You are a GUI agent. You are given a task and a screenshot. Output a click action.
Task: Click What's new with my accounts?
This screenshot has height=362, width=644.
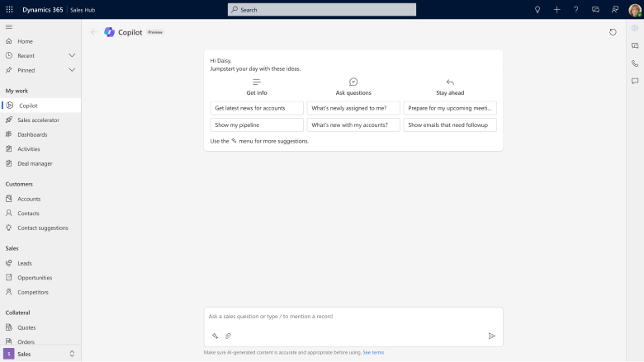353,125
